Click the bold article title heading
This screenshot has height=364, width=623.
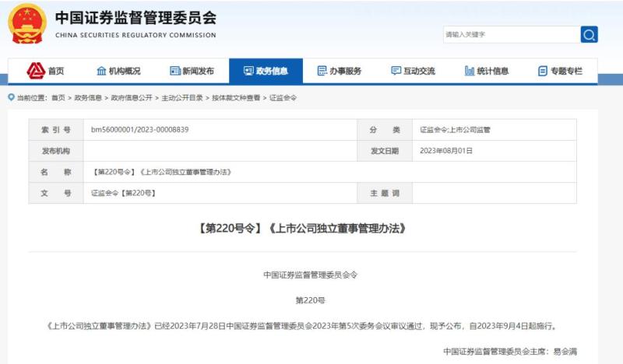coord(302,228)
